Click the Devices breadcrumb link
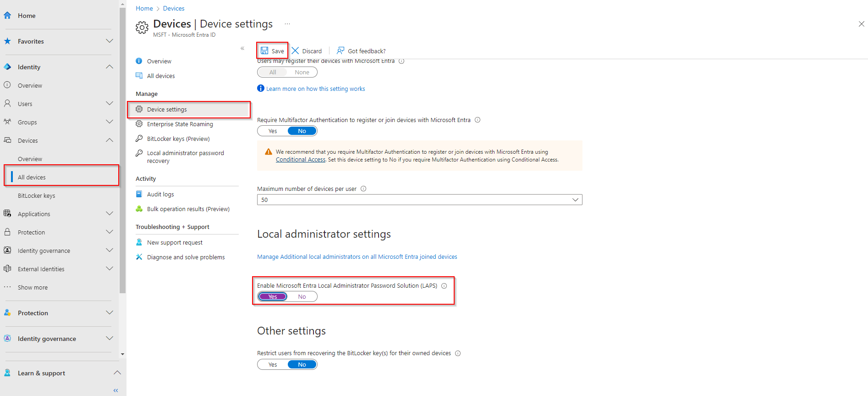 [x=174, y=8]
